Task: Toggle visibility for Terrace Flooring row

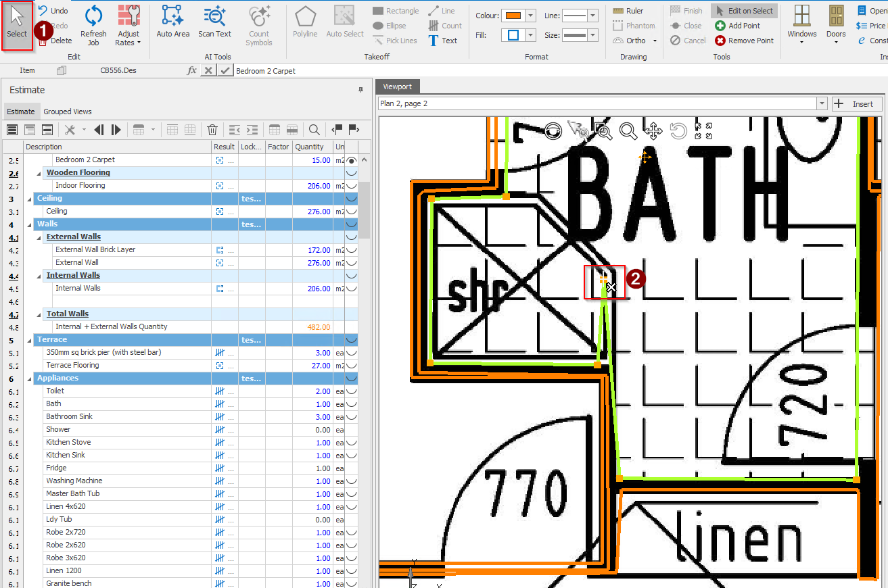Action: point(352,366)
